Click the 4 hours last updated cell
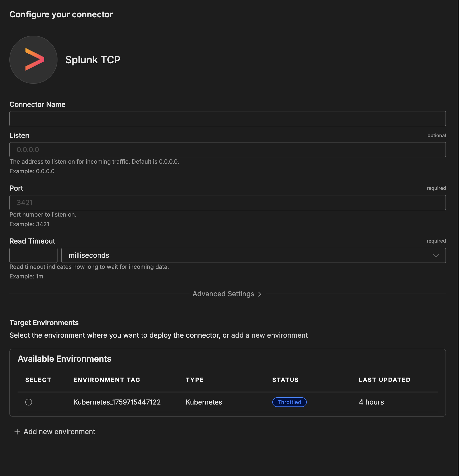 (371, 402)
